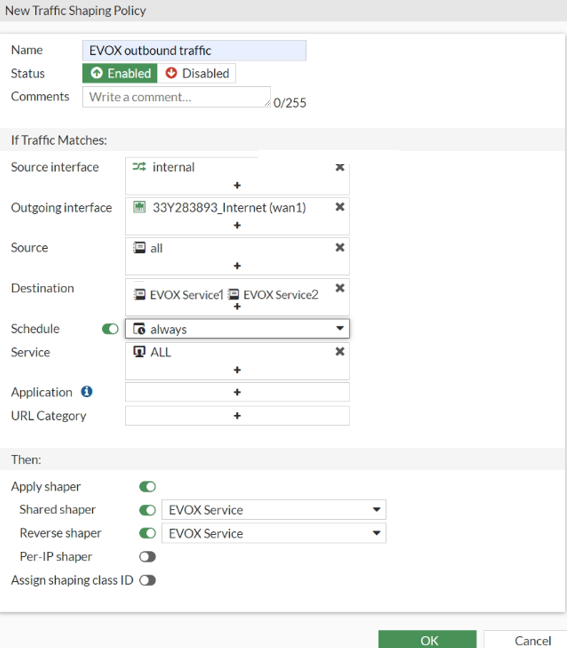Remove ALL entry from Service
569x648 pixels.
[x=340, y=352]
